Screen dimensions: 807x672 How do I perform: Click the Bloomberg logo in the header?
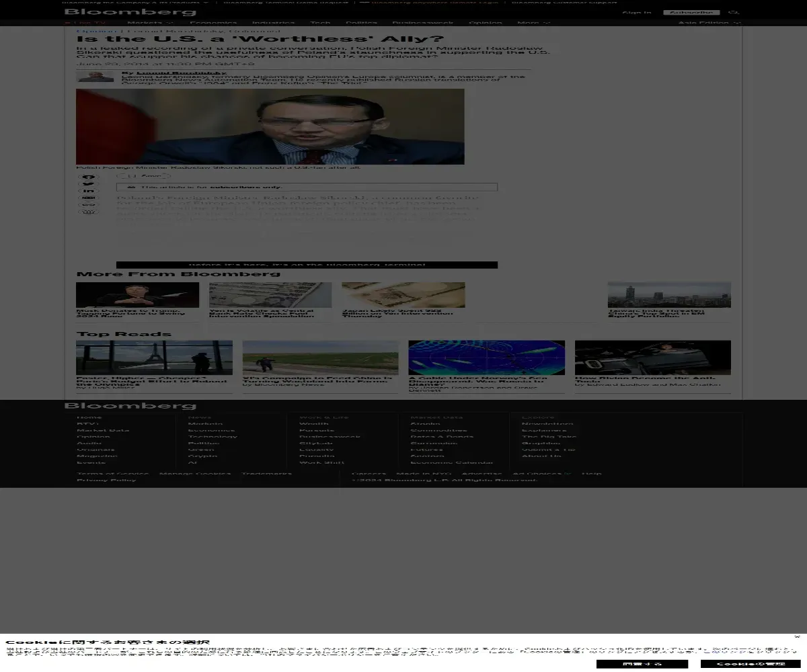pyautogui.click(x=130, y=11)
